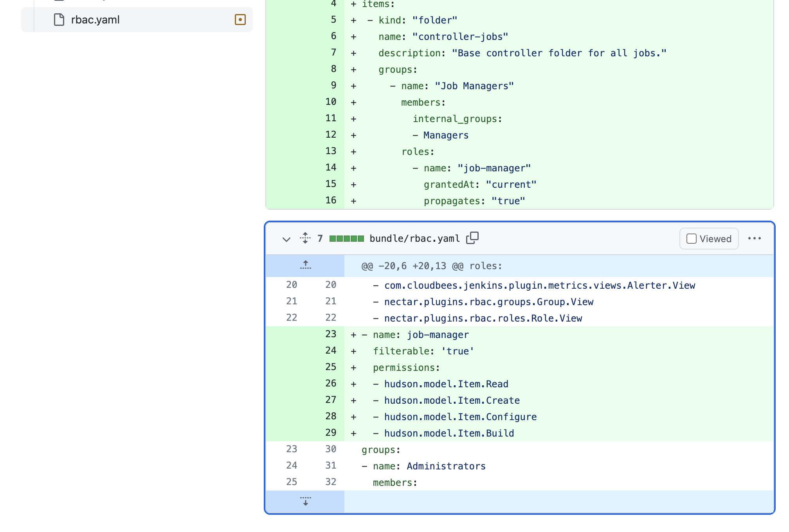Click the green diff stat squares

coord(346,238)
